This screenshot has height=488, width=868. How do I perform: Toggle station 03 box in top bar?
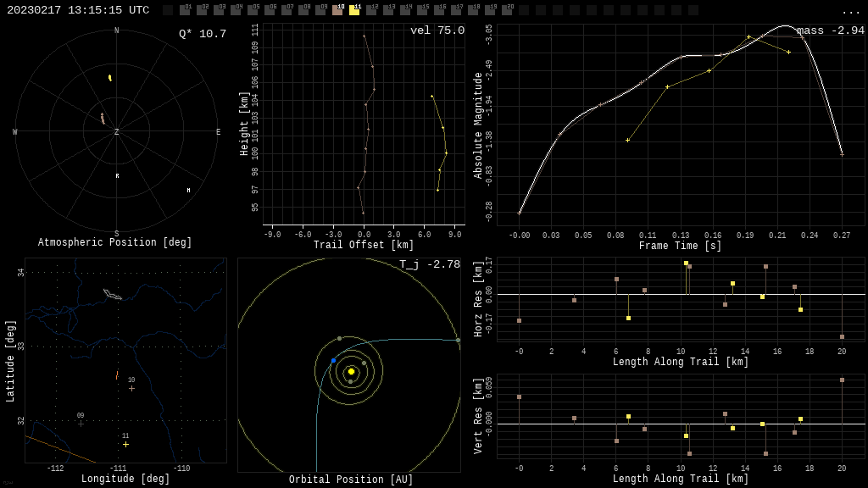(x=219, y=10)
